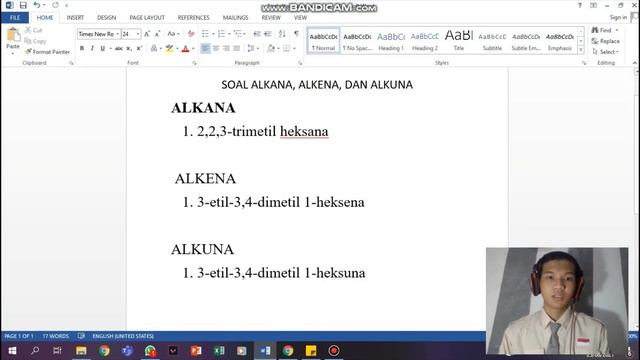Image resolution: width=640 pixels, height=360 pixels.
Task: Open the FILE tab
Action: (x=15, y=18)
